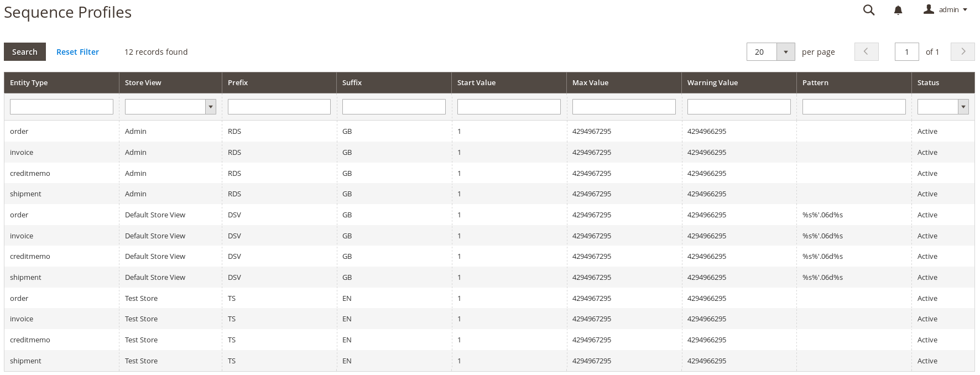The height and width of the screenshot is (375, 980).
Task: Click Test Store in the invoice row
Action: point(141,319)
